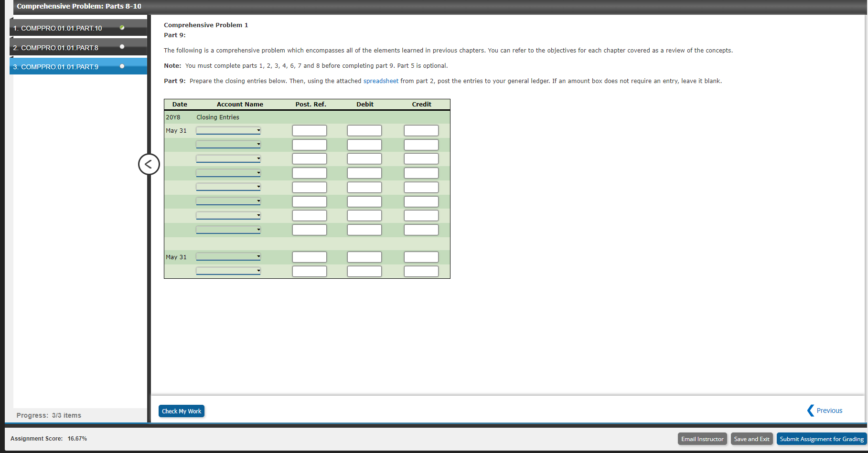Click Email Instructor button
The image size is (868, 453).
click(702, 439)
